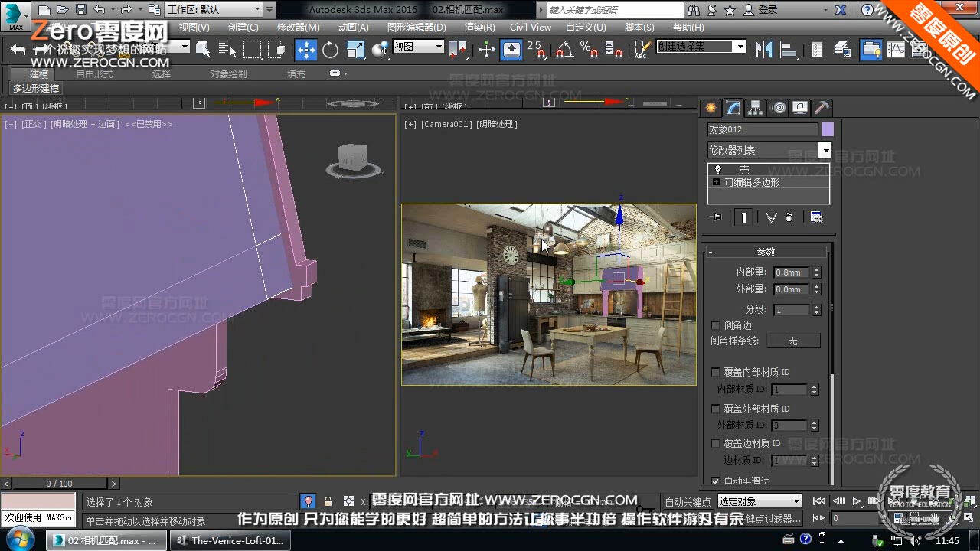Toggle Percent Snap

pos(589,50)
